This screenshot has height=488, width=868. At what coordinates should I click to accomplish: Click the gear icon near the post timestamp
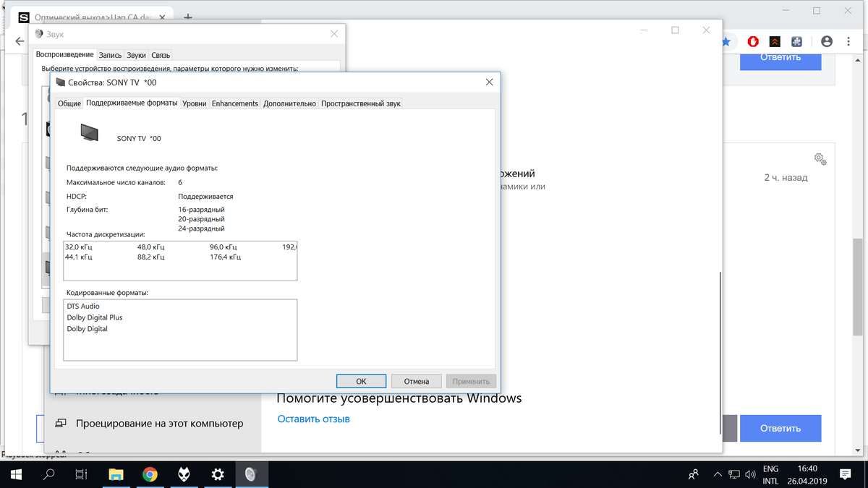pos(820,158)
